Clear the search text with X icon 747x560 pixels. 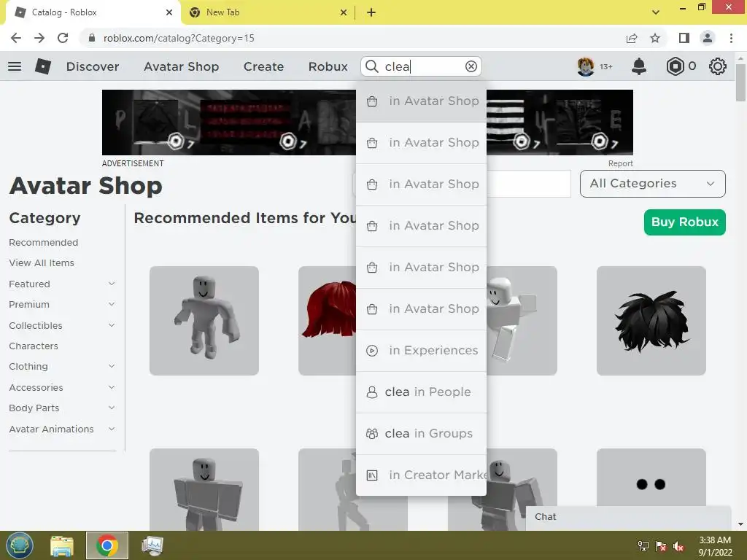coord(471,66)
